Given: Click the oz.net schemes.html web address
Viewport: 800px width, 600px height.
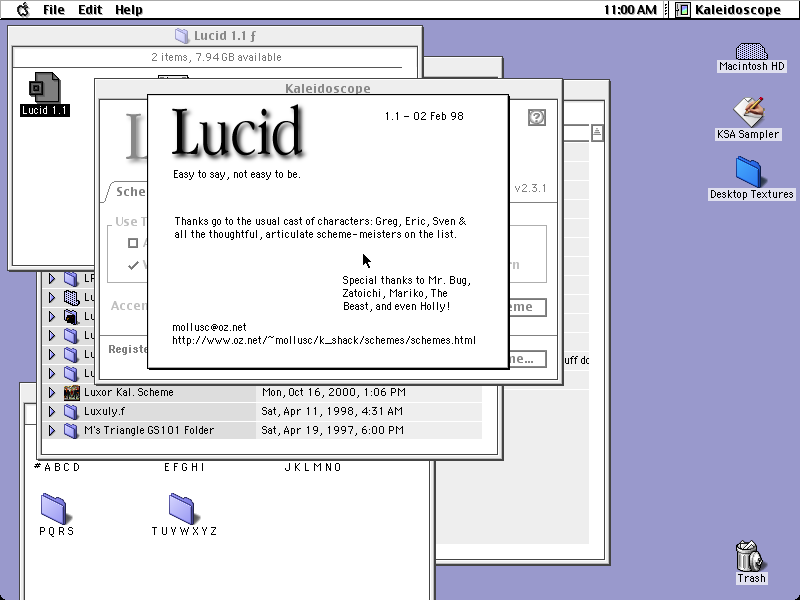Looking at the screenshot, I should [324, 340].
